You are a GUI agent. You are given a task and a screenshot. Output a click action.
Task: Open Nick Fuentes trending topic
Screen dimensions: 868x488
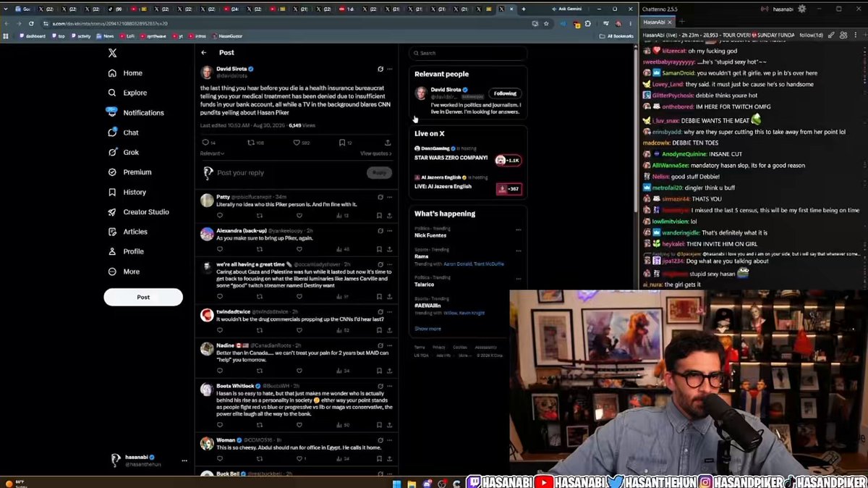(x=430, y=235)
